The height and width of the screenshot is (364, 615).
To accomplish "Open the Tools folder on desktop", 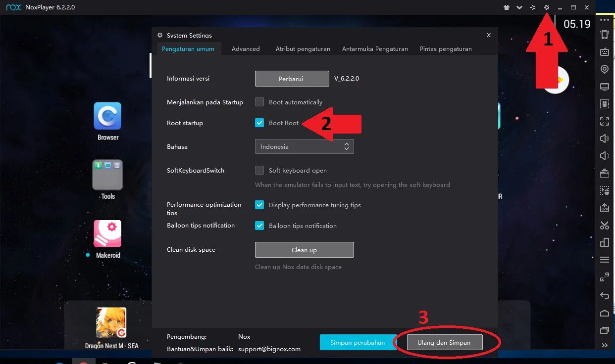I will [107, 175].
